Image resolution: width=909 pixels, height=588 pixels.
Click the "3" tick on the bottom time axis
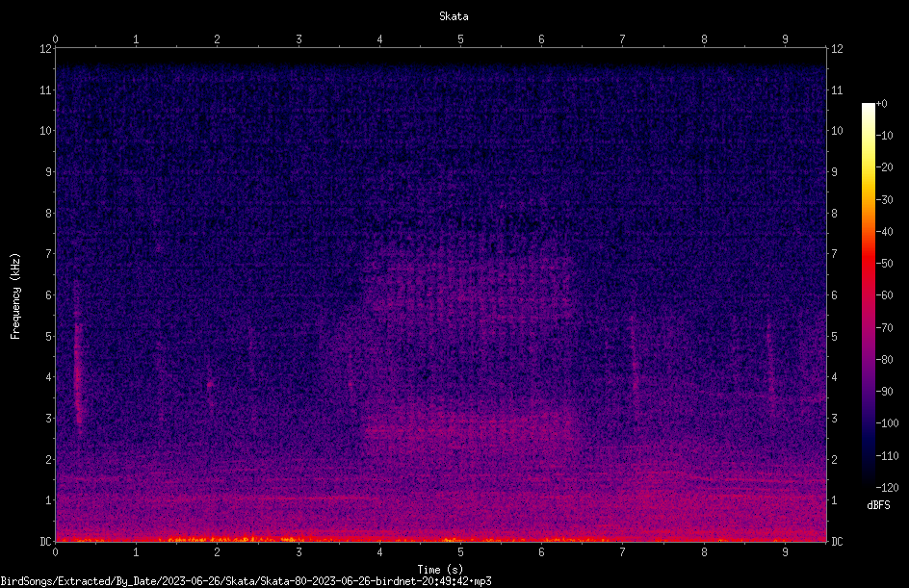[299, 552]
